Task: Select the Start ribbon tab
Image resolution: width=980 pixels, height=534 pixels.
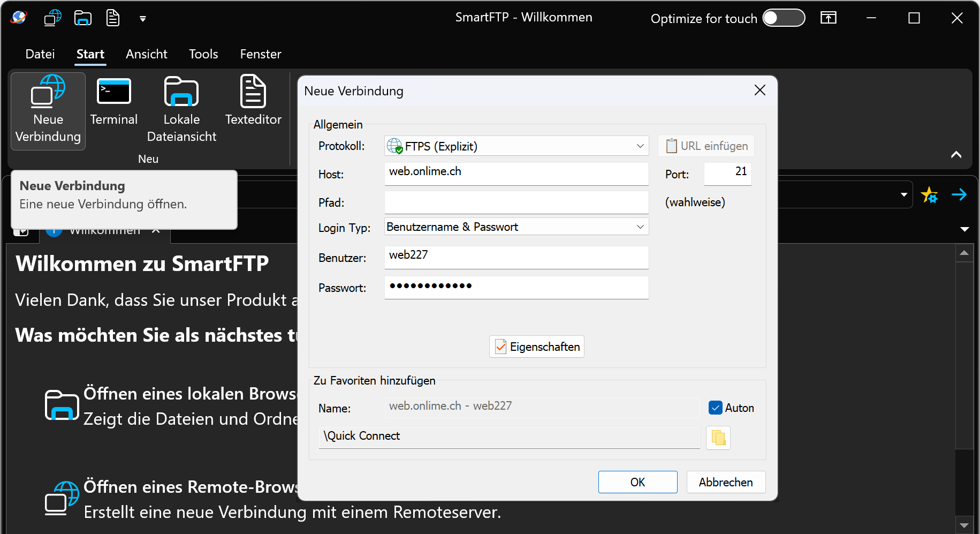Action: [90, 54]
